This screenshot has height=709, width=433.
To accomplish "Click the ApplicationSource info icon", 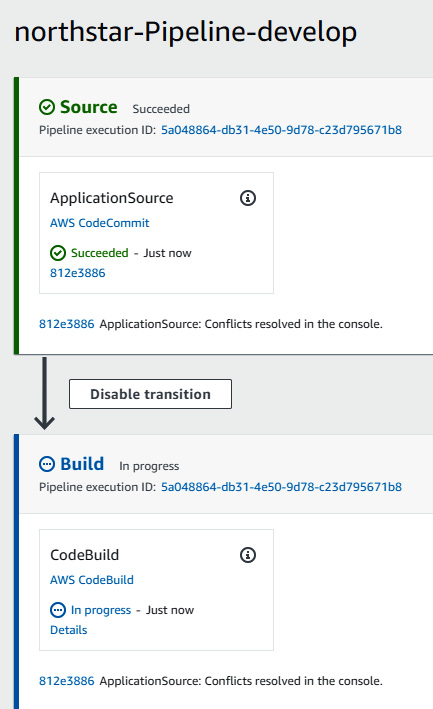I will pos(248,198).
